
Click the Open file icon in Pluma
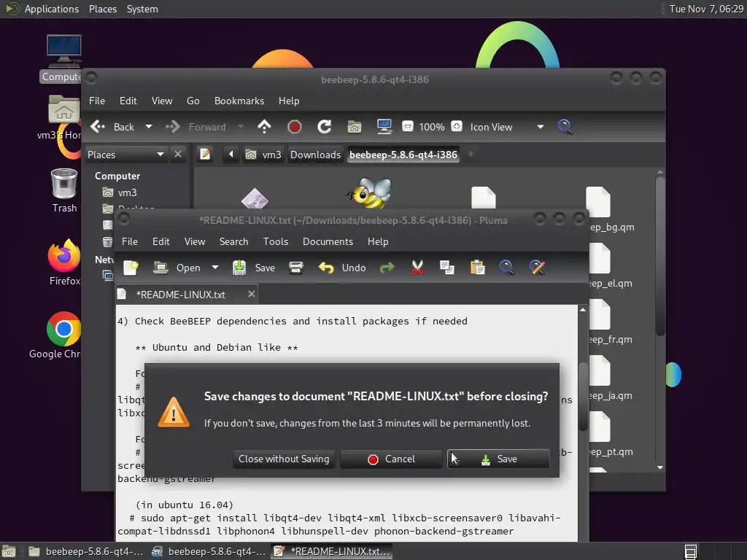[160, 268]
